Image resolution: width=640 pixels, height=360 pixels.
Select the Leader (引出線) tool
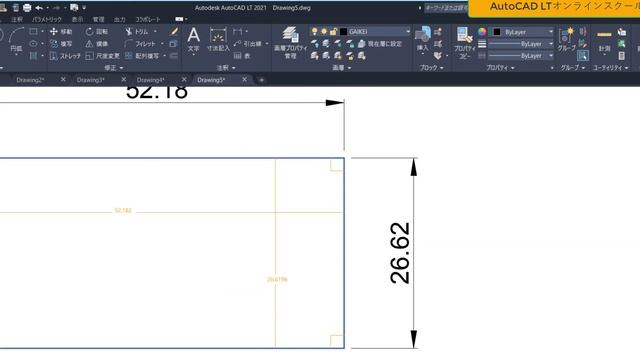(248, 44)
